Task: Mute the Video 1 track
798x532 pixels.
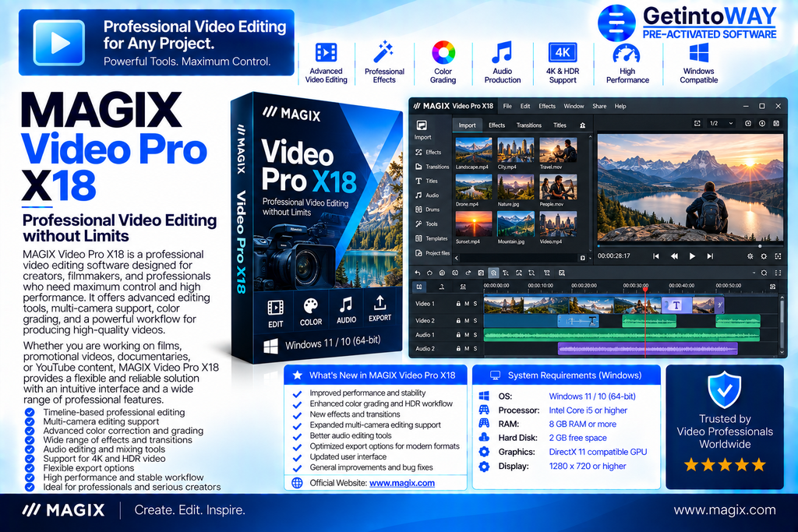Action: click(x=467, y=304)
